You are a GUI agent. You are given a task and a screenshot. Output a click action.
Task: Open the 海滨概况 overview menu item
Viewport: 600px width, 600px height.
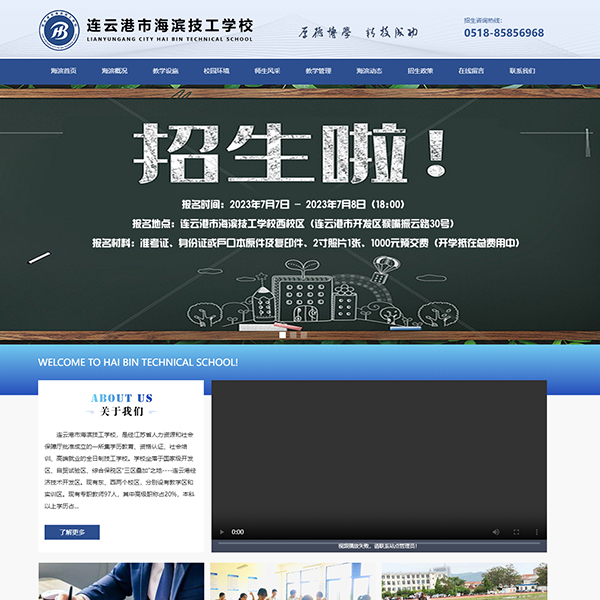click(x=114, y=71)
